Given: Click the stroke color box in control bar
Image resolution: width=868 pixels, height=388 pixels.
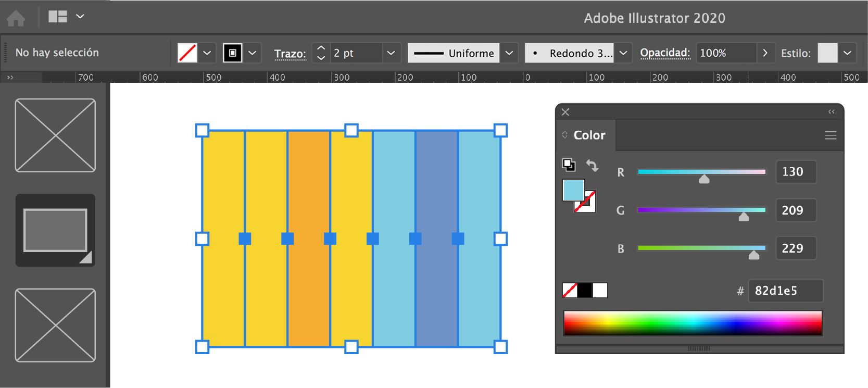Looking at the screenshot, I should [232, 53].
